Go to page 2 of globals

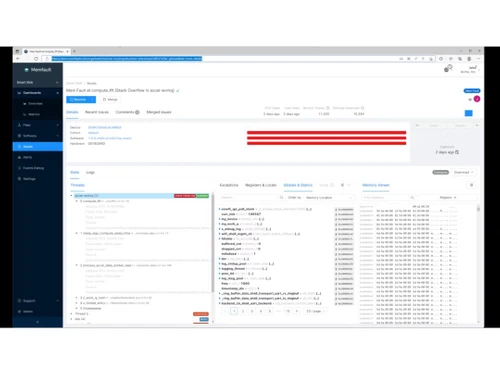tap(243, 311)
